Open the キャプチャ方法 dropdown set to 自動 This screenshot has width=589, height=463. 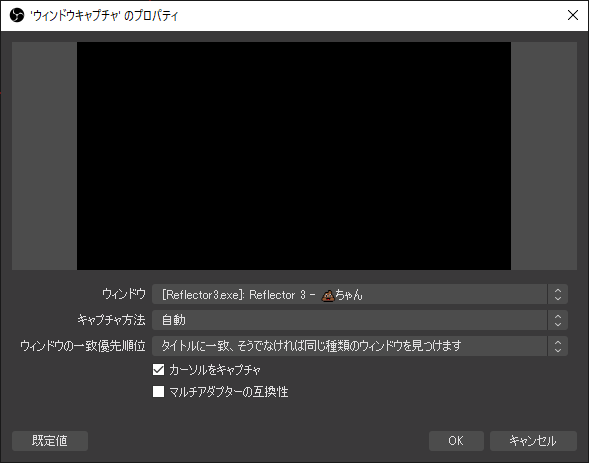pyautogui.click(x=359, y=320)
